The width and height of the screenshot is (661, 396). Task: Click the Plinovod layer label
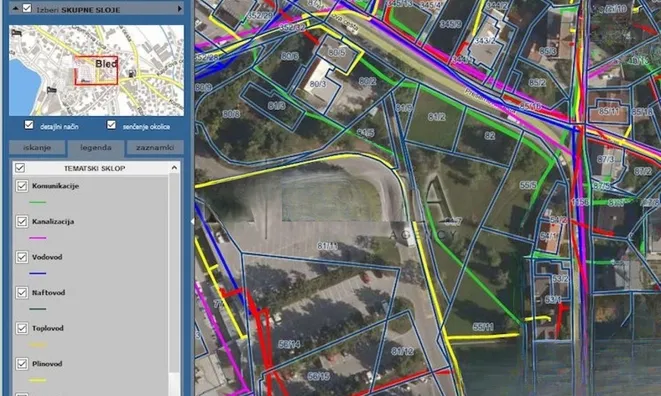[x=47, y=364]
